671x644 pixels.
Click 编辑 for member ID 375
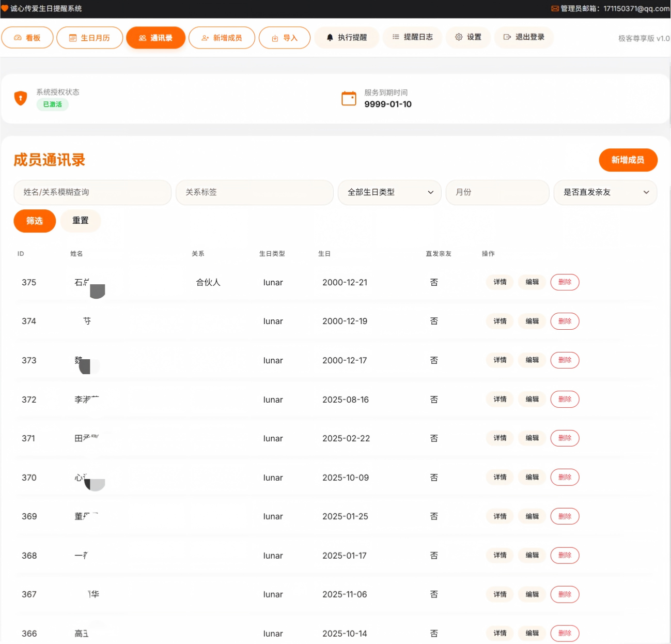532,282
